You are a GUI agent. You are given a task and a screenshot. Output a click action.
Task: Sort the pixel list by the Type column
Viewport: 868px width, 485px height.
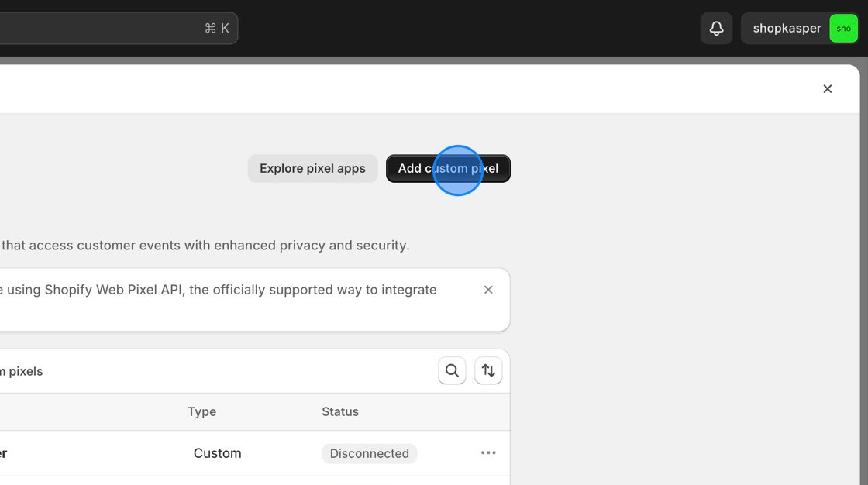[201, 411]
